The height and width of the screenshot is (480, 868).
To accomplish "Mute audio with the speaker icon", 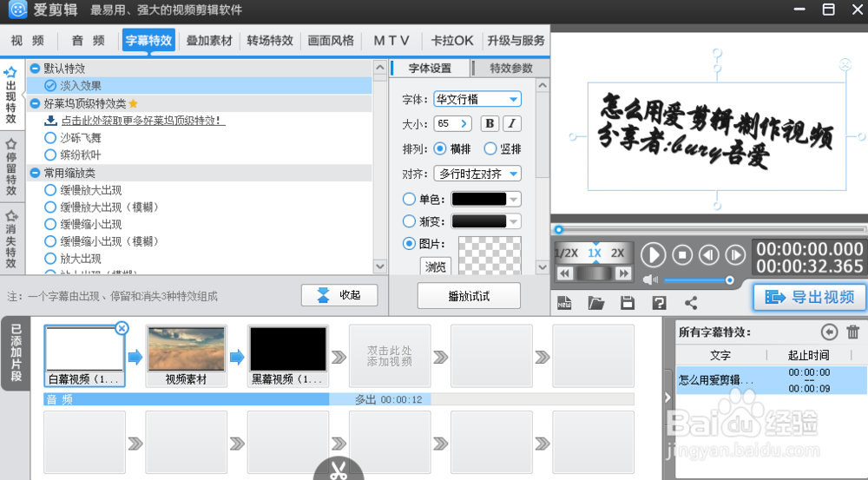I will click(650, 280).
